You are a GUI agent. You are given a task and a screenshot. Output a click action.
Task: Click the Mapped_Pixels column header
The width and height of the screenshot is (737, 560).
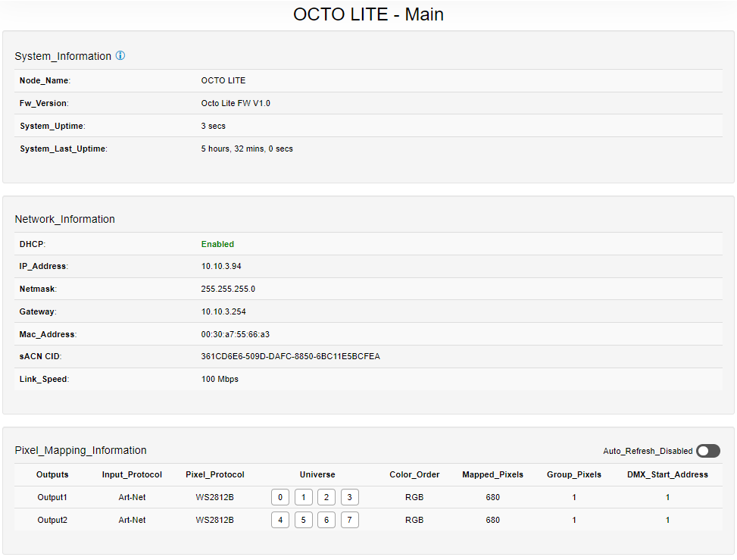click(x=492, y=474)
